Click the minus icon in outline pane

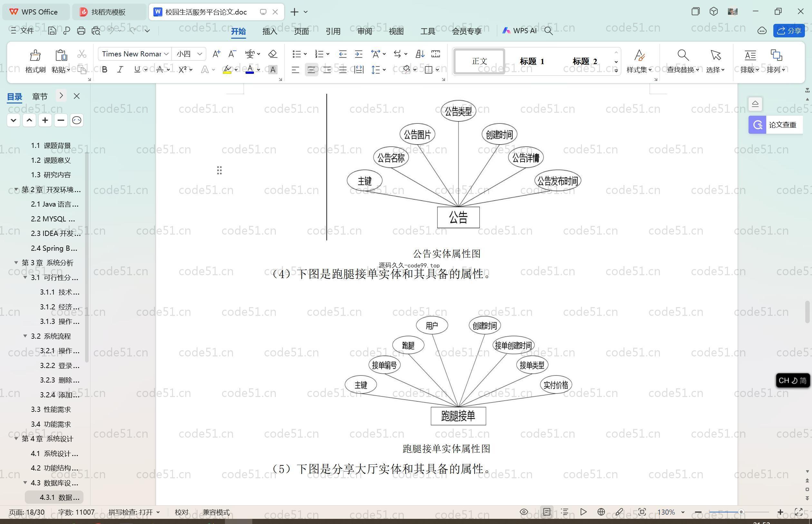click(x=61, y=120)
